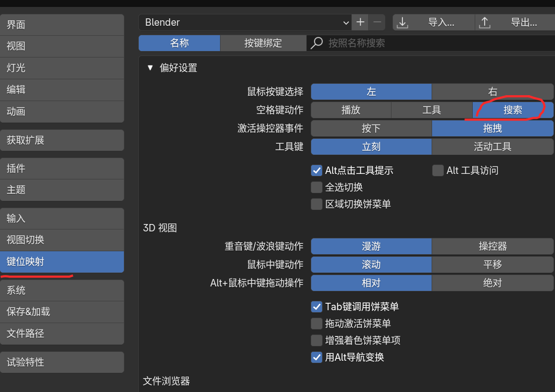Open the Blender keymap preset dropdown
Image resolution: width=555 pixels, height=392 pixels.
tap(245, 22)
